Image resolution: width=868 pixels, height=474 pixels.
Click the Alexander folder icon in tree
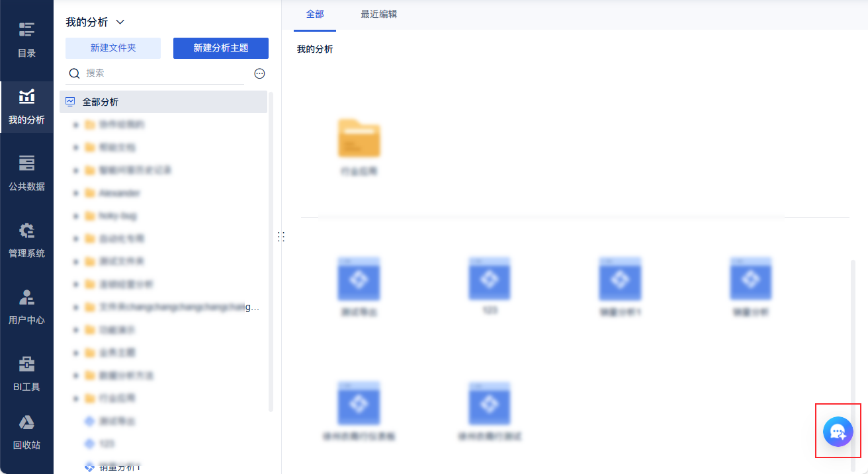pyautogui.click(x=90, y=193)
